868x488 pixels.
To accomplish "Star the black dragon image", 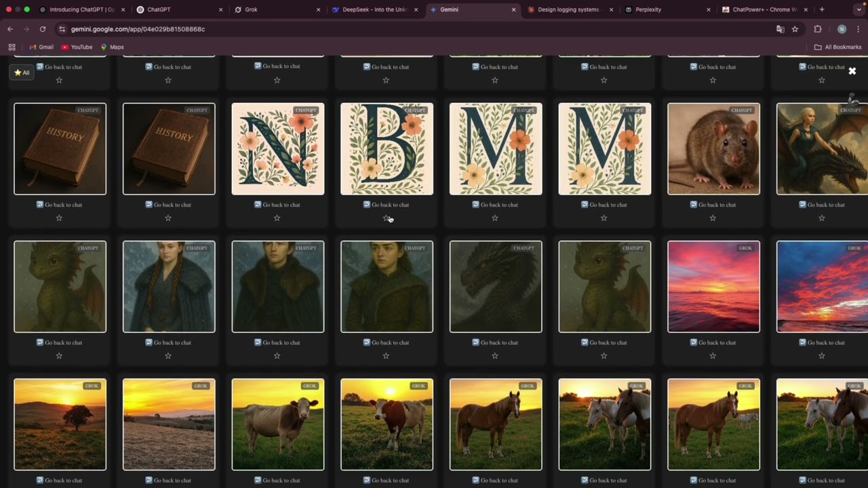I will (x=495, y=355).
